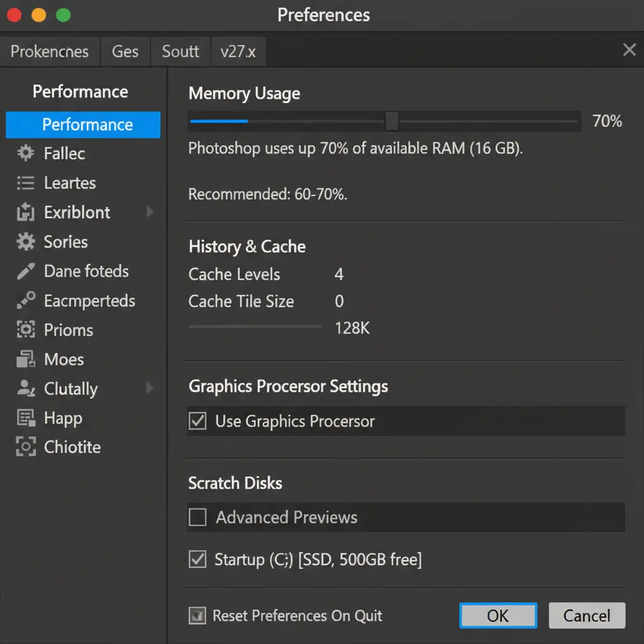Viewport: 644px width, 644px height.
Task: Select the export icon beside Exriblont
Action: pos(25,212)
